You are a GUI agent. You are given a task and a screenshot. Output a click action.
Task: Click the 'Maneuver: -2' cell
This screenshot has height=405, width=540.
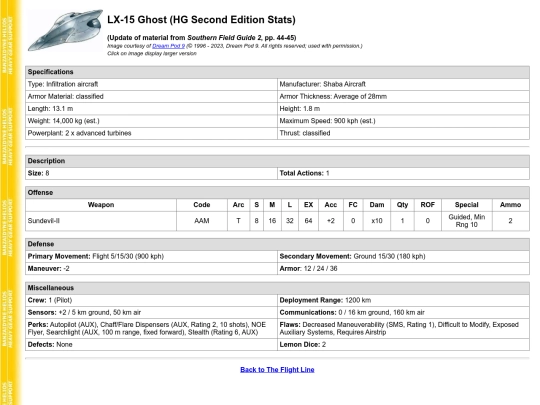[x=151, y=269]
